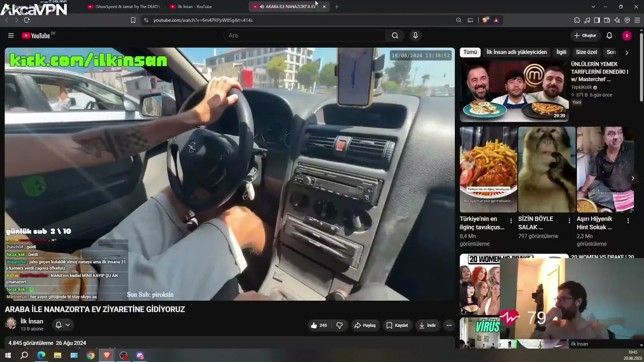The width and height of the screenshot is (644, 362).
Task: Expand the subscription notification bell dropdown
Action: click(62, 325)
